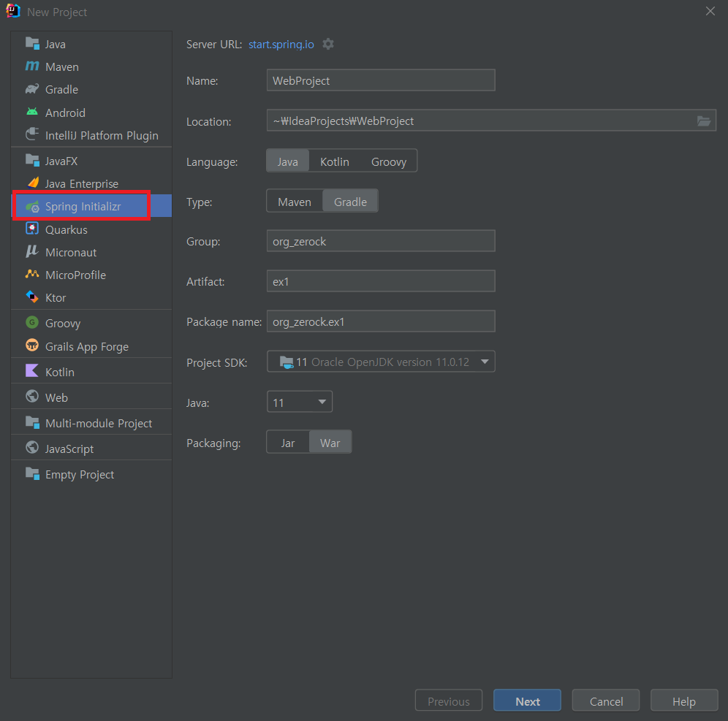This screenshot has width=728, height=721.
Task: Select Multi-module Project icon
Action: pyautogui.click(x=32, y=423)
